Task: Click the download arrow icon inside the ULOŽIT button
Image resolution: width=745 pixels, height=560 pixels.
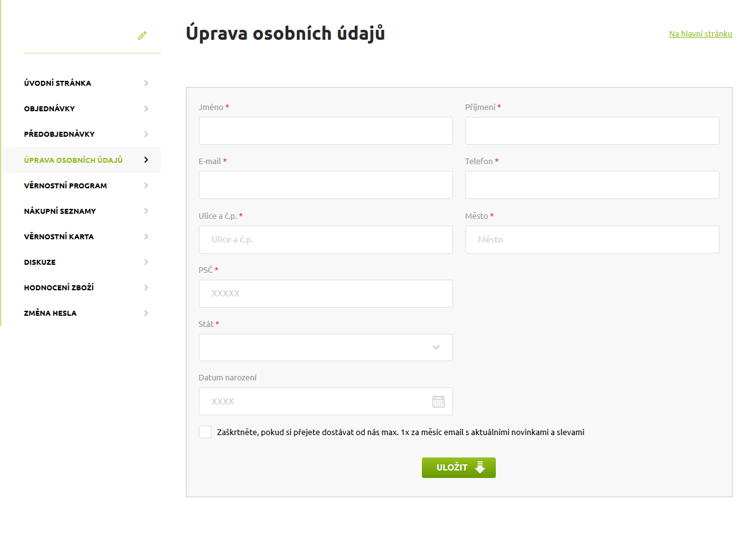Action: [479, 467]
